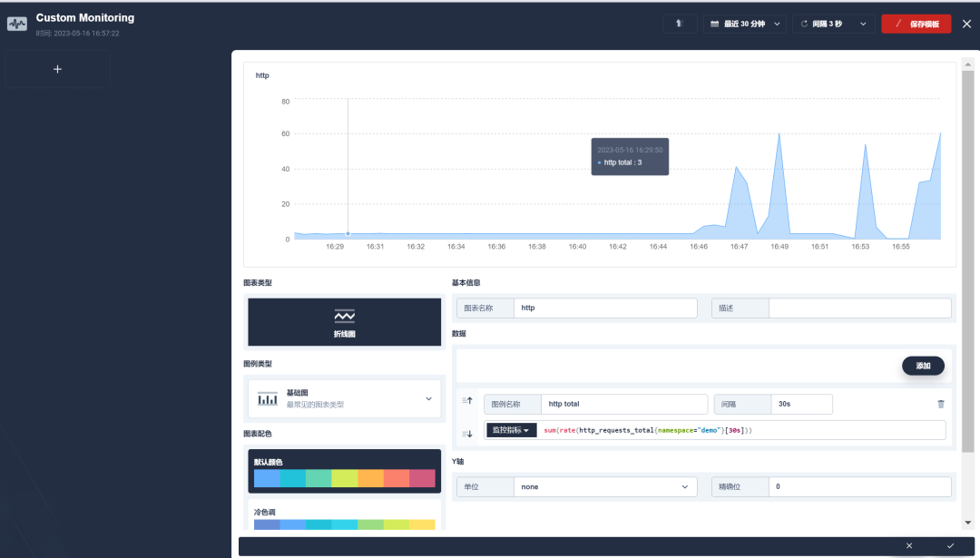Delete the http total query row
The image size is (980, 558).
pos(941,405)
